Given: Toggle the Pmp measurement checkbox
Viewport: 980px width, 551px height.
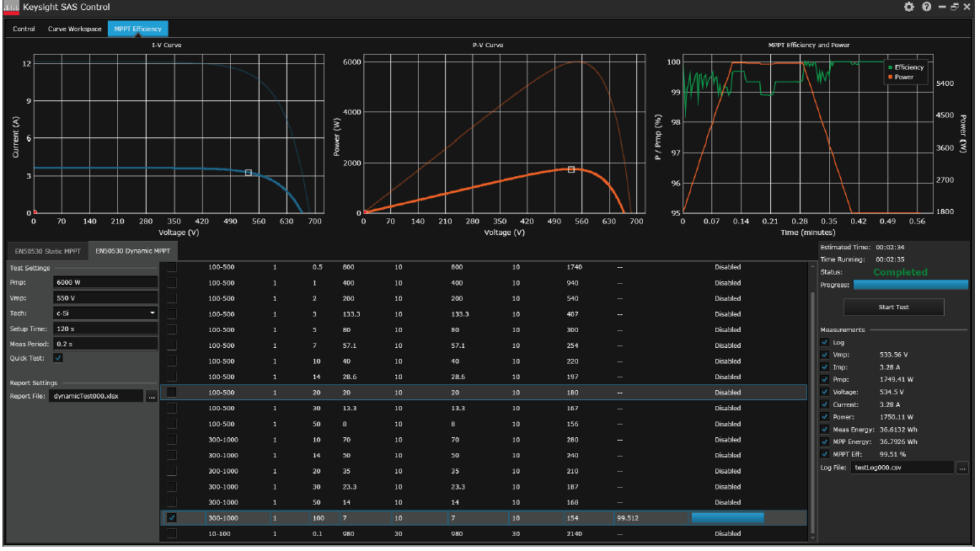Looking at the screenshot, I should tap(824, 381).
